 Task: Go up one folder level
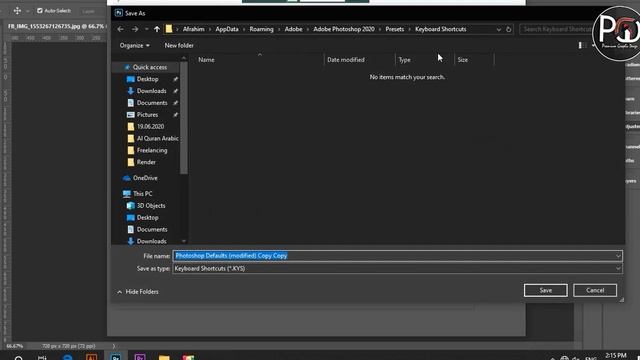[x=157, y=29]
